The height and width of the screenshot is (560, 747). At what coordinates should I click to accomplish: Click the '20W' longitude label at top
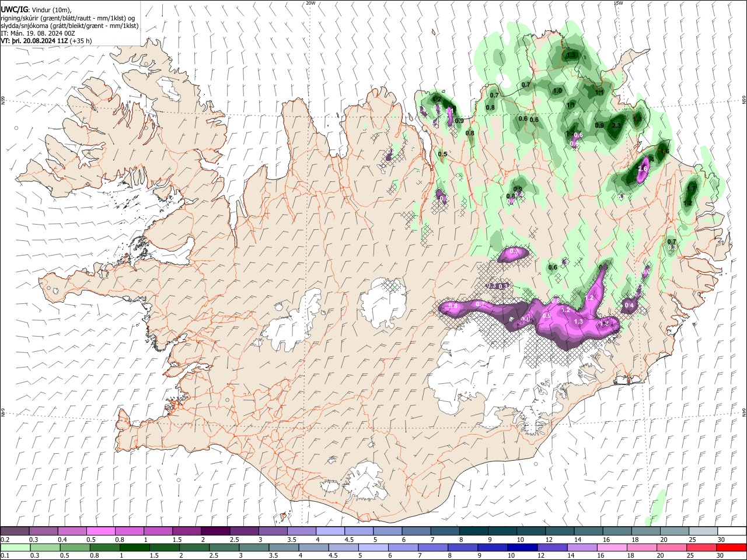click(x=310, y=3)
